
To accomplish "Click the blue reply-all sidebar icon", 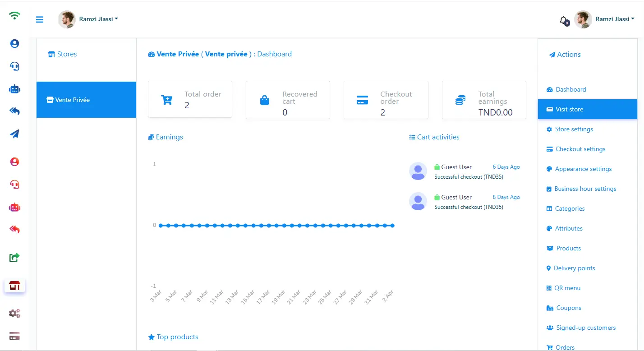I will pyautogui.click(x=14, y=111).
